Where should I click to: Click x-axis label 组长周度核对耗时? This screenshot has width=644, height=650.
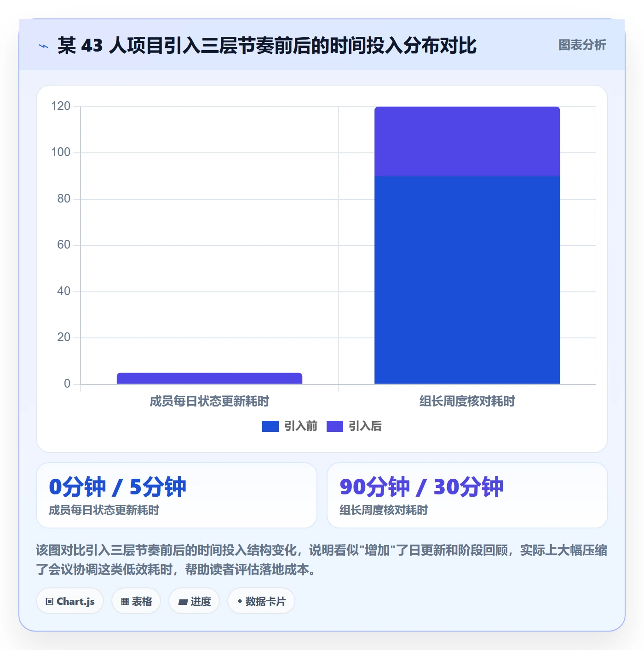click(x=467, y=401)
